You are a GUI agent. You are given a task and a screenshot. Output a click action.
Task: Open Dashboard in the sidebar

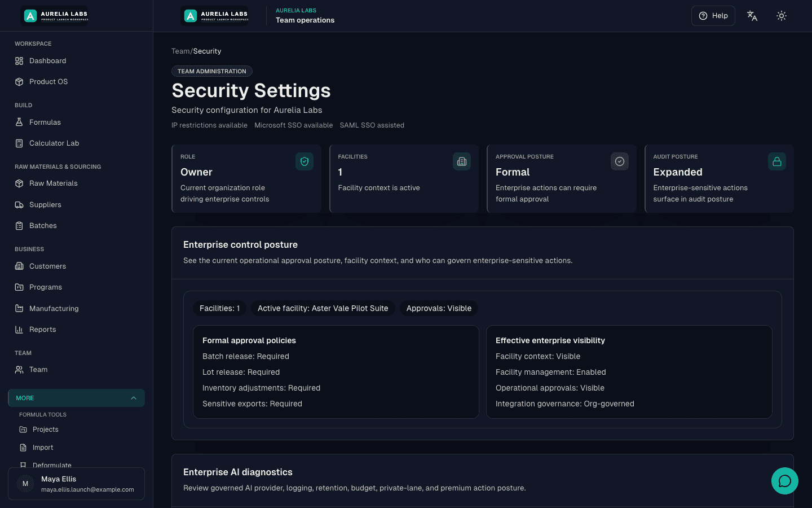point(76,61)
